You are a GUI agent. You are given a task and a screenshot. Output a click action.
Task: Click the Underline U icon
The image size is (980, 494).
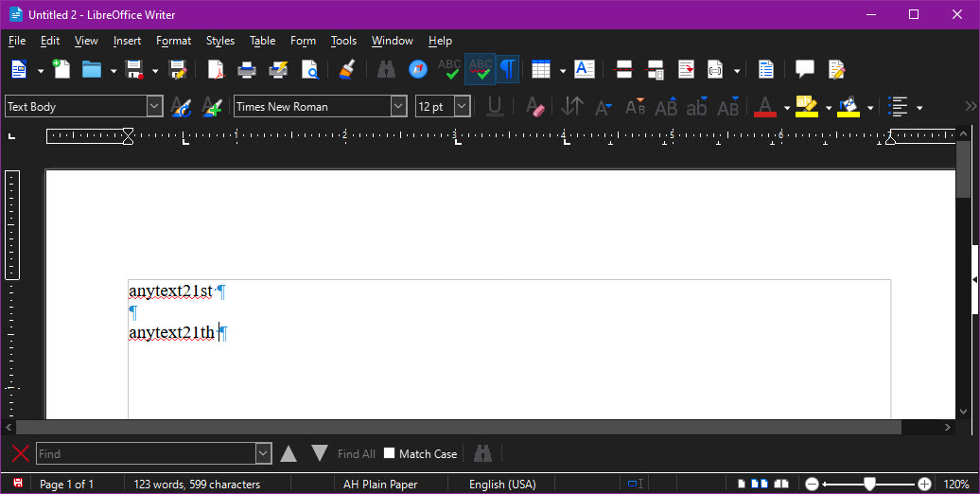[495, 107]
